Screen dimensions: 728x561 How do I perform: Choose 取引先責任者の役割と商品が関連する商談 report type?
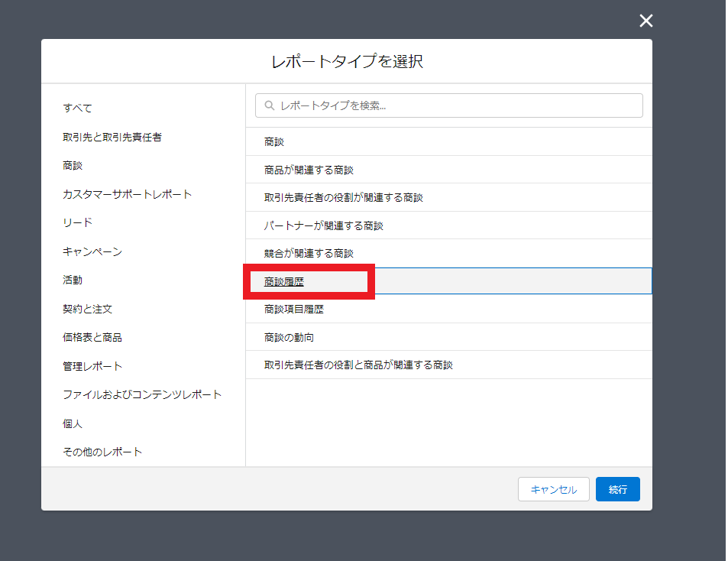click(449, 365)
